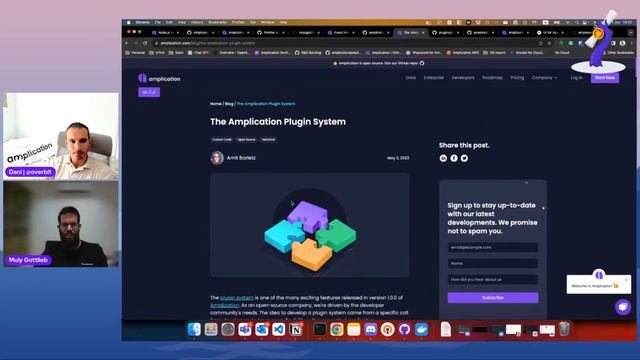The width and height of the screenshot is (640, 360).
Task: Launch Visual Studio Code from the dock
Action: pos(279,329)
